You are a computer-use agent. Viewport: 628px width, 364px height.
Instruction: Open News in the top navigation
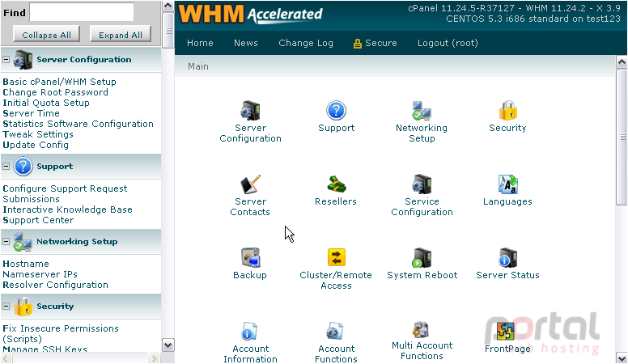point(246,43)
